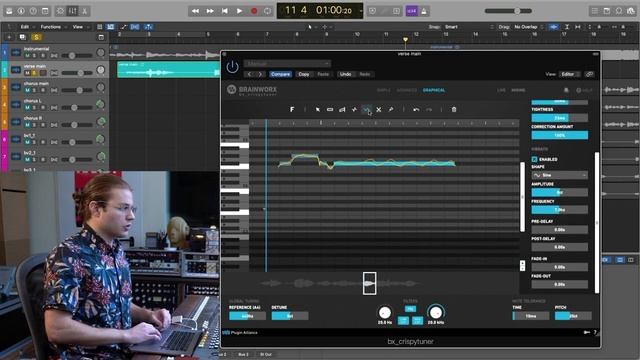
Task: Select the rectangular note tool in crispytuner
Action: pyautogui.click(x=330, y=109)
